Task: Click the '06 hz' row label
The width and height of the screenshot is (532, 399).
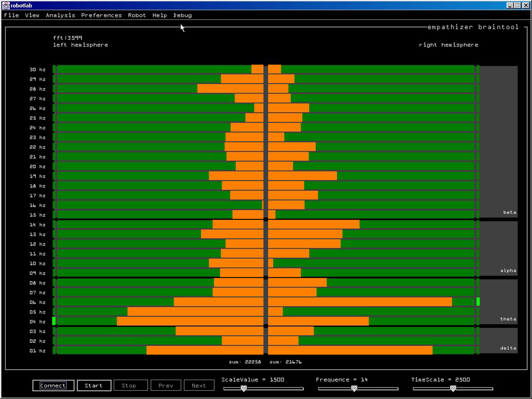Action: point(38,302)
